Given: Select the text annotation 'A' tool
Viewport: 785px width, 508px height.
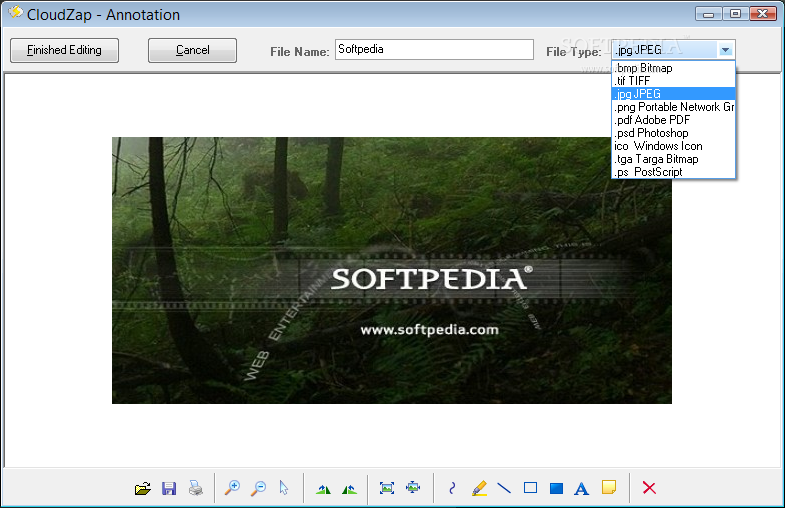Looking at the screenshot, I should tap(581, 488).
